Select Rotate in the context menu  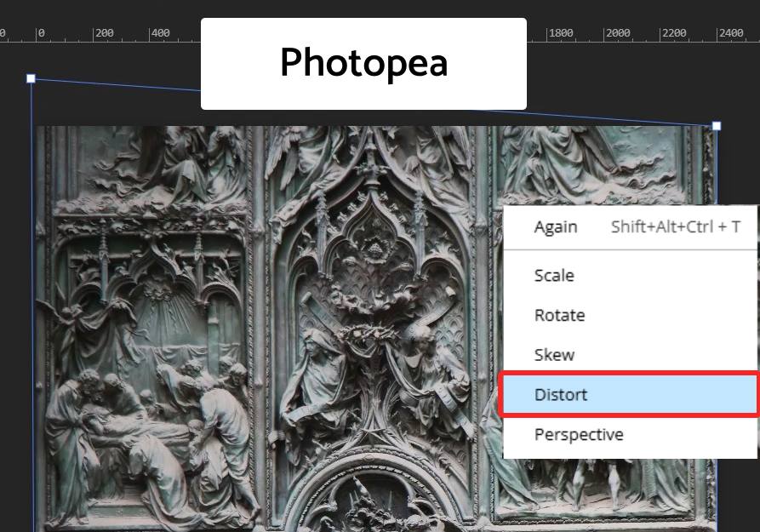[x=630, y=315]
